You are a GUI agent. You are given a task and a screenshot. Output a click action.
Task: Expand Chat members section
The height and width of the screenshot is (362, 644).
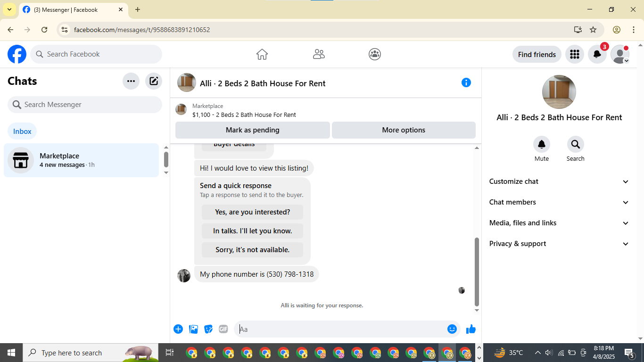pyautogui.click(x=559, y=202)
